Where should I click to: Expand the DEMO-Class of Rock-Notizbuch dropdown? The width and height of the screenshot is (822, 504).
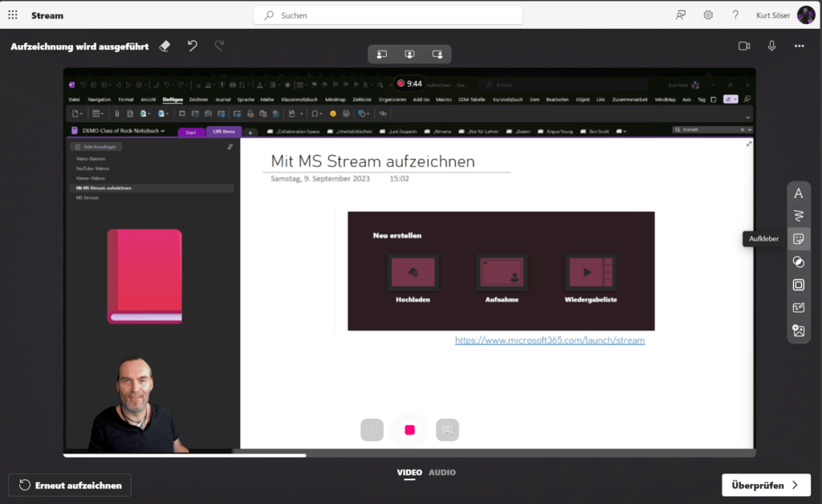(162, 131)
